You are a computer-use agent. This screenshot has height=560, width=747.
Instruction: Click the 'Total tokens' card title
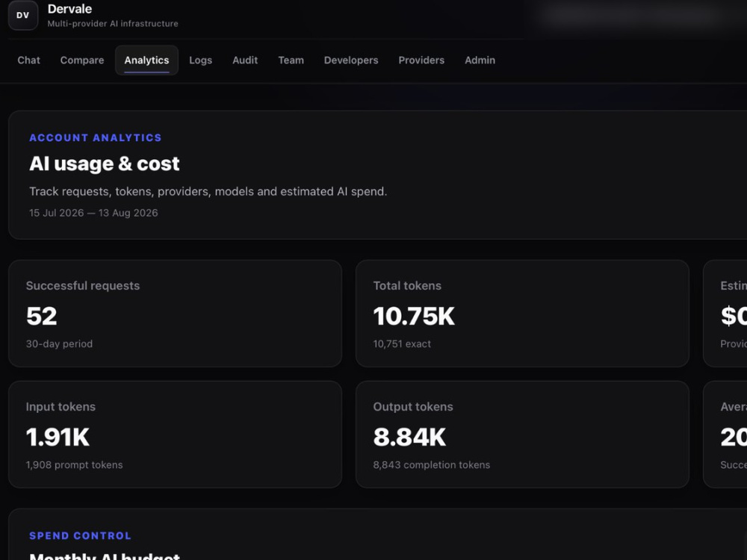click(407, 286)
